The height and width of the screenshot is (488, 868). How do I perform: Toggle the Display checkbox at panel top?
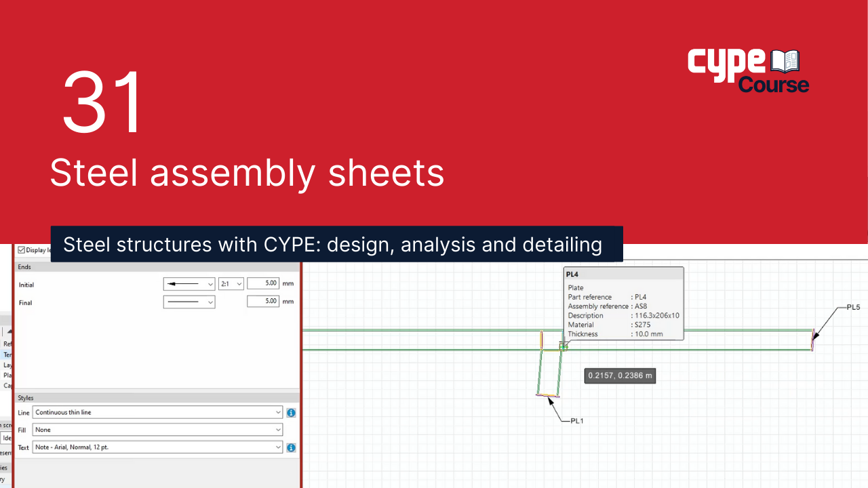(x=21, y=249)
